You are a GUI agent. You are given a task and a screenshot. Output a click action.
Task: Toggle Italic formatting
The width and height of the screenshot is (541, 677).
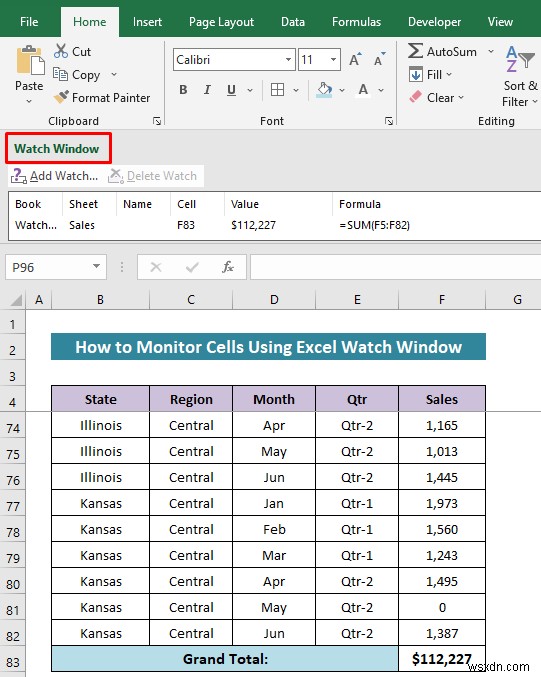207,90
